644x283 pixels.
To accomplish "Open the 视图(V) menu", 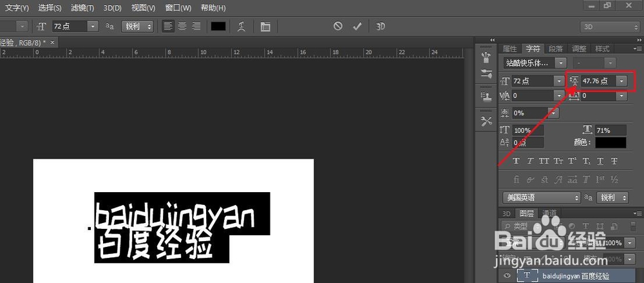I will point(144,8).
